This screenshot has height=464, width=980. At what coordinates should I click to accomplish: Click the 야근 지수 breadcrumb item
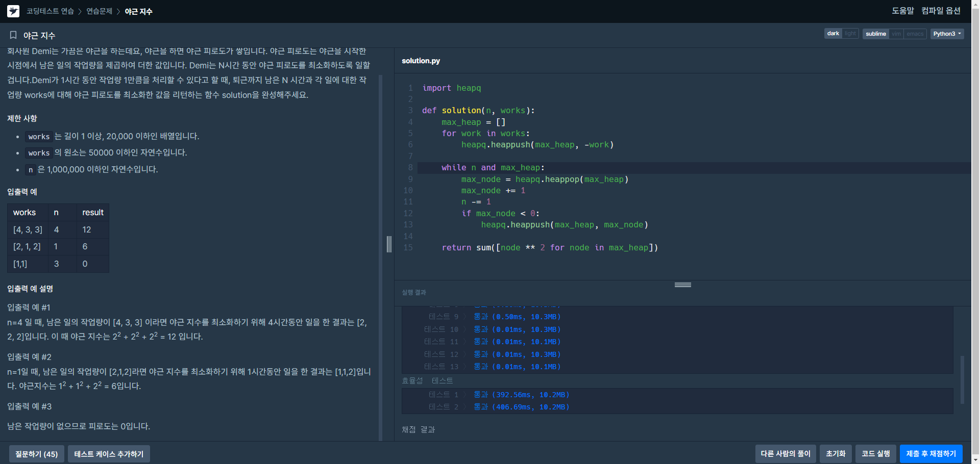pos(138,11)
